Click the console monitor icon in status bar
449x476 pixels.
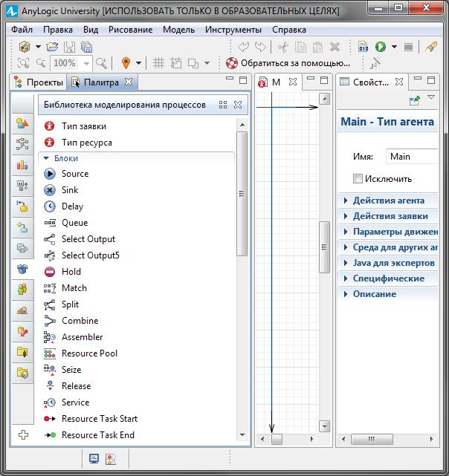pyautogui.click(x=94, y=459)
